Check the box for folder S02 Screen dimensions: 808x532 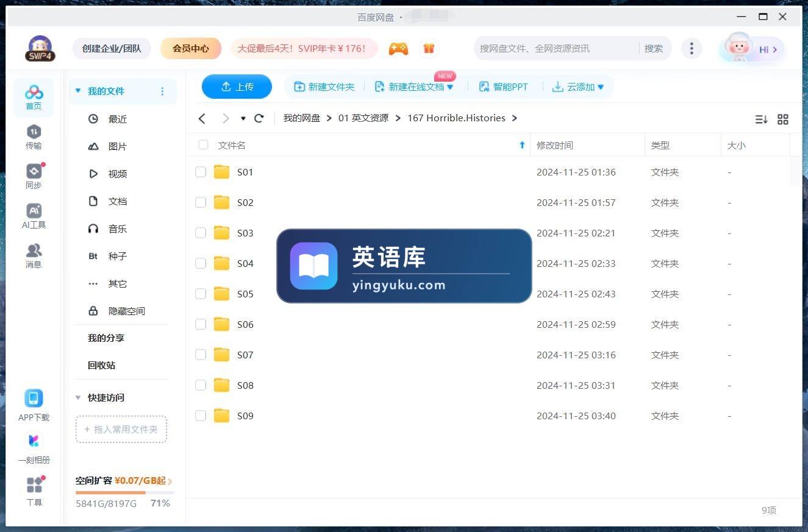pyautogui.click(x=201, y=202)
